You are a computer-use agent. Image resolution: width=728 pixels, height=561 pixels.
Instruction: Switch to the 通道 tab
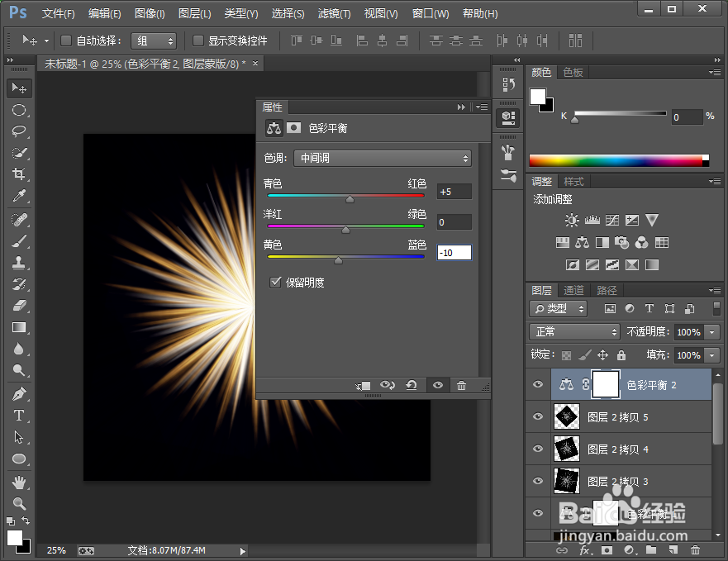573,290
